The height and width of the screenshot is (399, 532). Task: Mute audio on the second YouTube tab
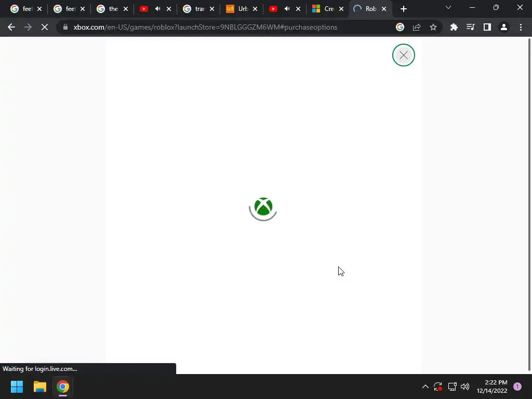[287, 9]
